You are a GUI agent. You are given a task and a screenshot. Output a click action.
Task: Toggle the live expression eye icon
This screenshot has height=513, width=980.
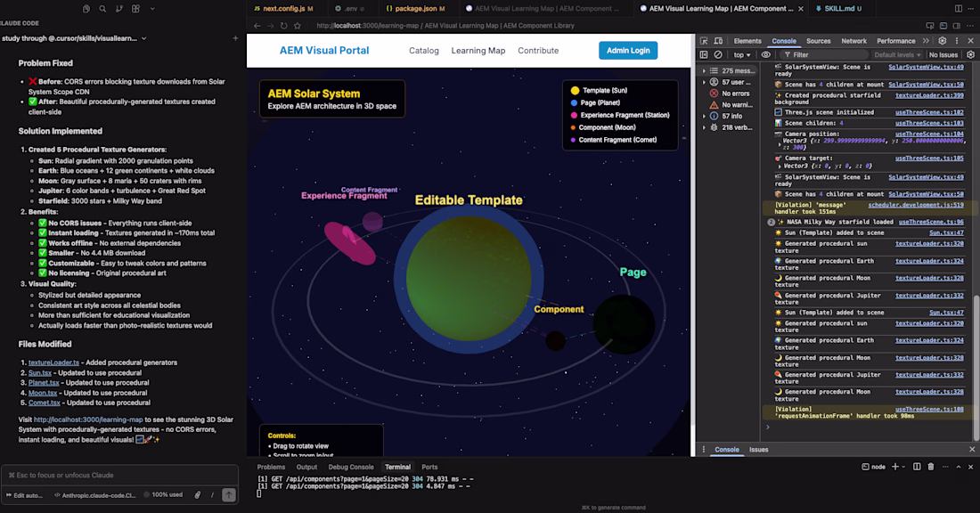click(765, 54)
